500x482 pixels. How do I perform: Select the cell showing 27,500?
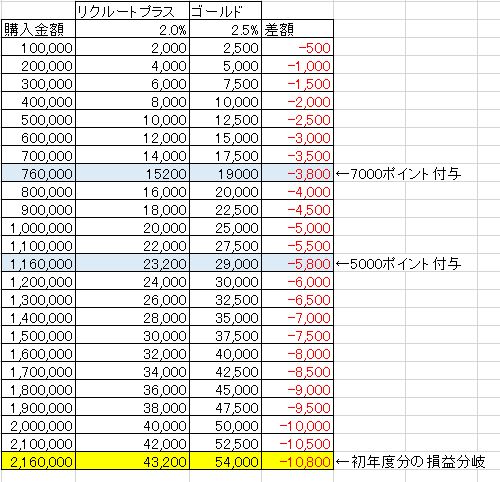click(225, 245)
